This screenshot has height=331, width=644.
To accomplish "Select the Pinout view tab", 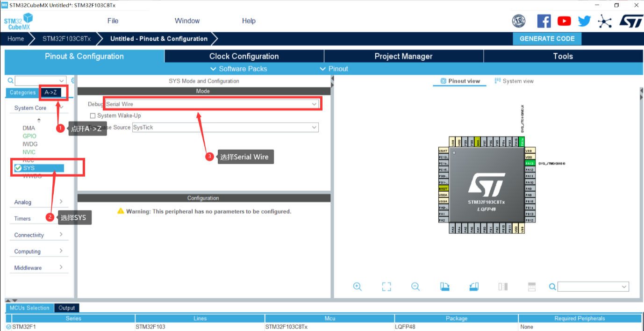I will coord(460,81).
